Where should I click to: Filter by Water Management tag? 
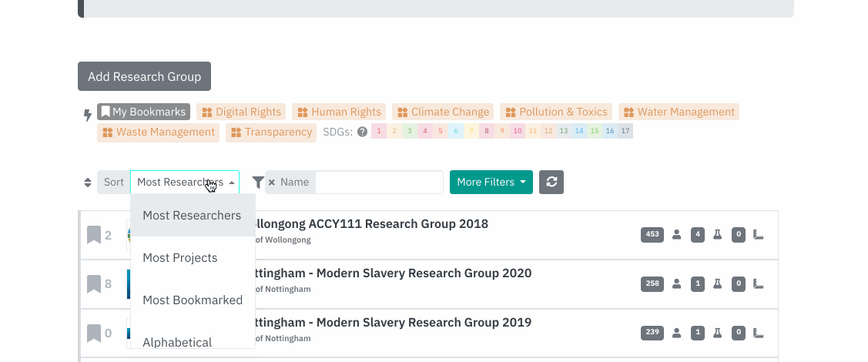coord(679,112)
